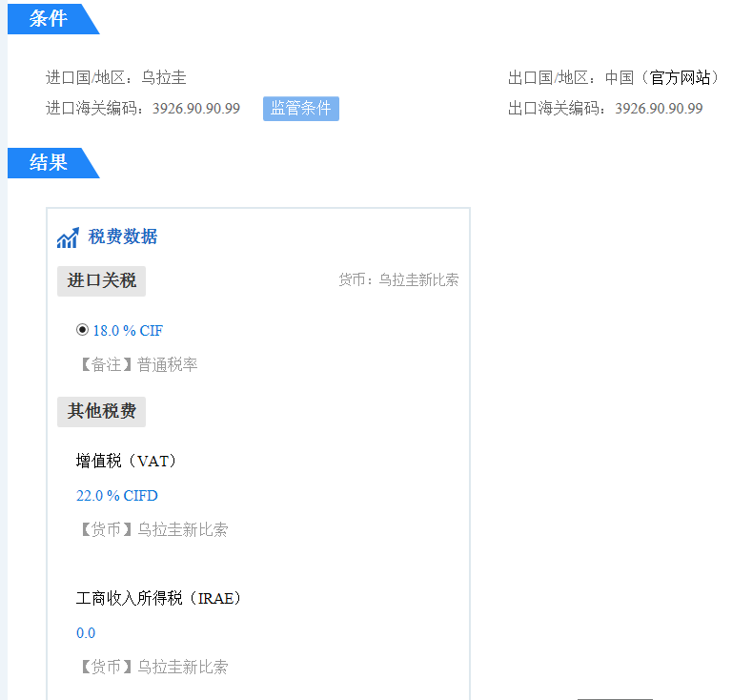
Task: Click the 税费数据 chart icon
Action: (x=68, y=237)
